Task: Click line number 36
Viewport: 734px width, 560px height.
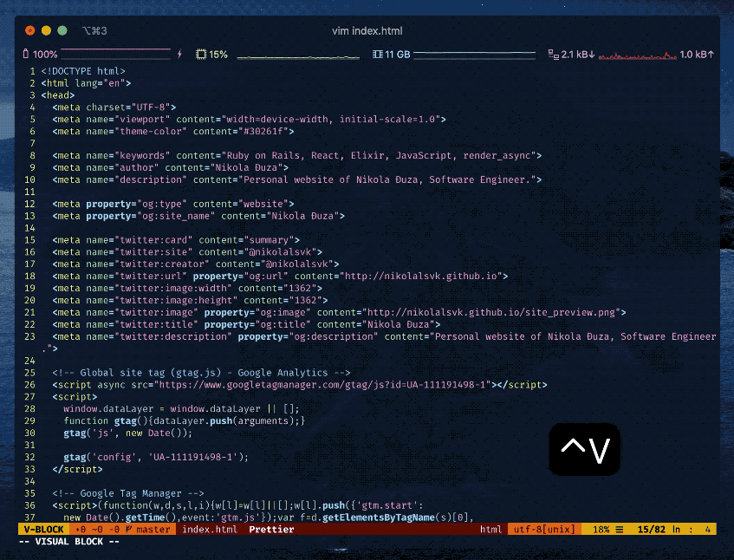Action: click(x=29, y=505)
